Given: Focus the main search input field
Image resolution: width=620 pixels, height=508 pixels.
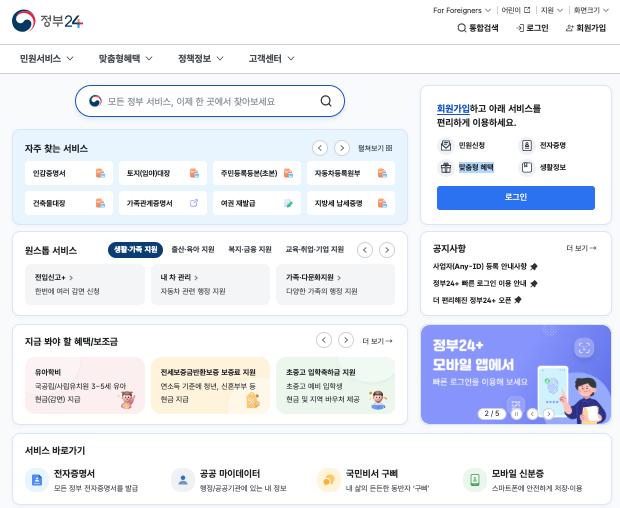Looking at the screenshot, I should pos(210,101).
